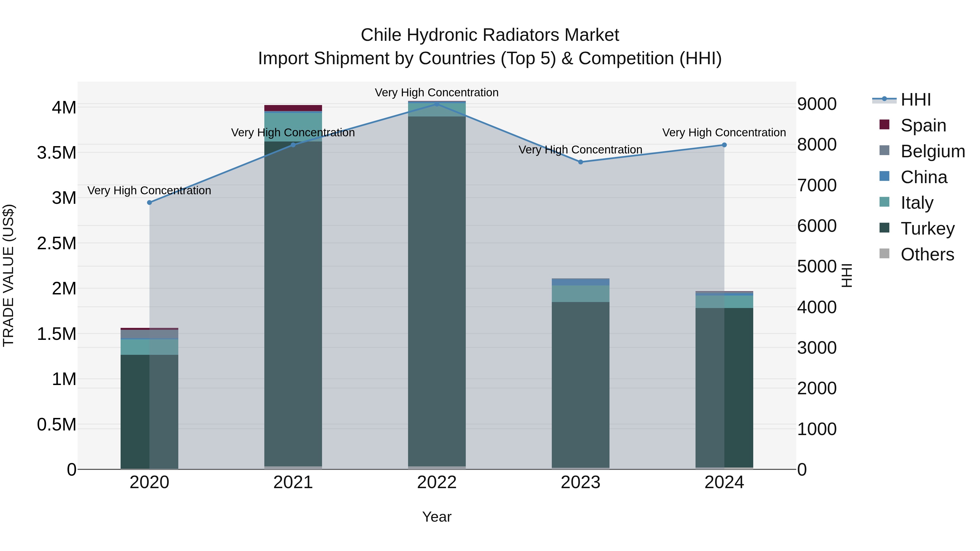
Task: Select the 2020 HHI data point marker
Action: [x=149, y=203]
